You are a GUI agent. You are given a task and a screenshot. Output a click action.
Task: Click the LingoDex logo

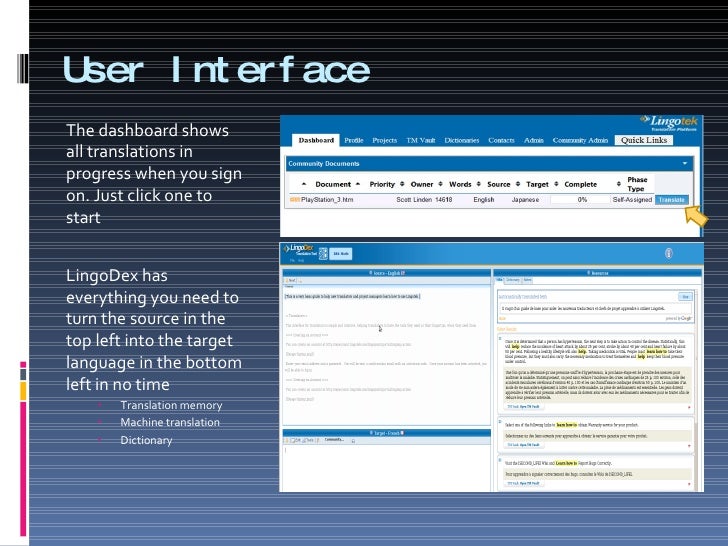(x=300, y=251)
